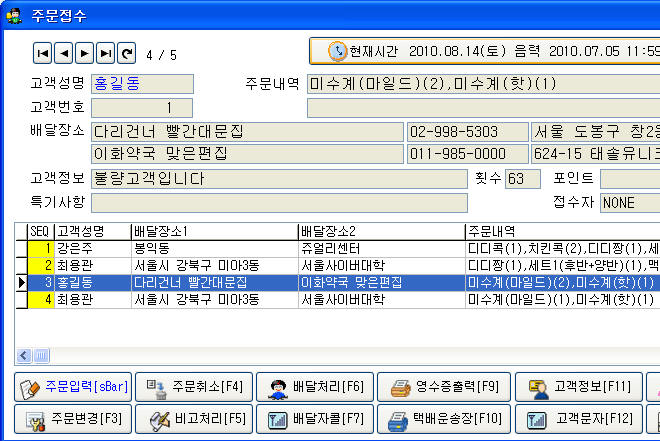
Task: Select the highlighted 홍길동 row
Action: tap(337, 283)
